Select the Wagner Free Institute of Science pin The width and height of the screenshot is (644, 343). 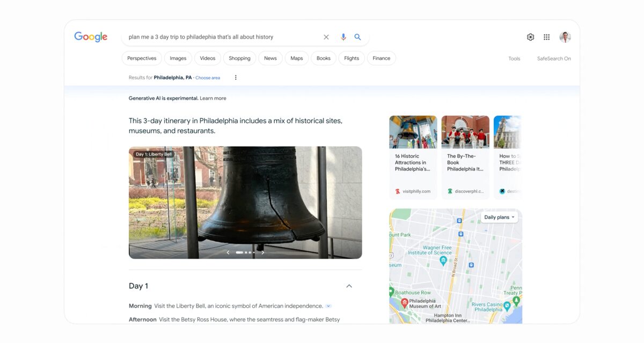pos(443,260)
